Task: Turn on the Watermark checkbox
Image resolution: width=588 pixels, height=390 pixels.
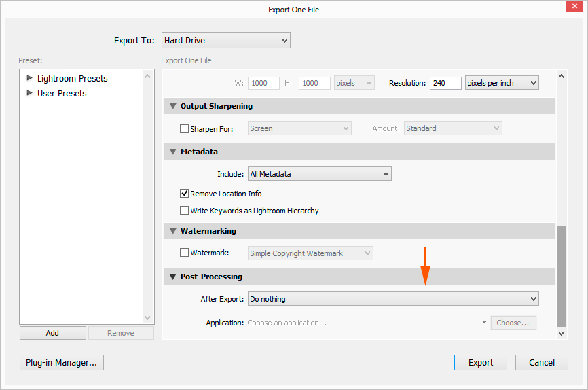Action: click(x=184, y=253)
